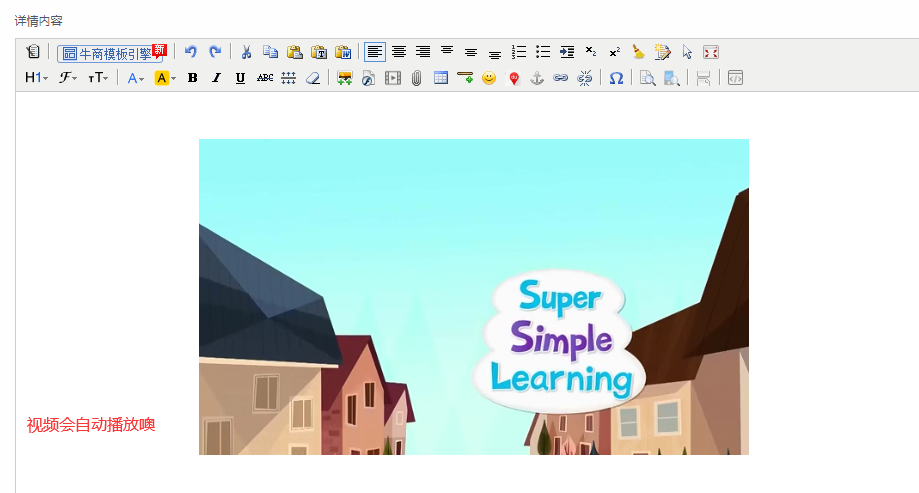Paste as plain text (clipboard T icon)
Viewport: 919px width, 493px height.
coord(319,52)
